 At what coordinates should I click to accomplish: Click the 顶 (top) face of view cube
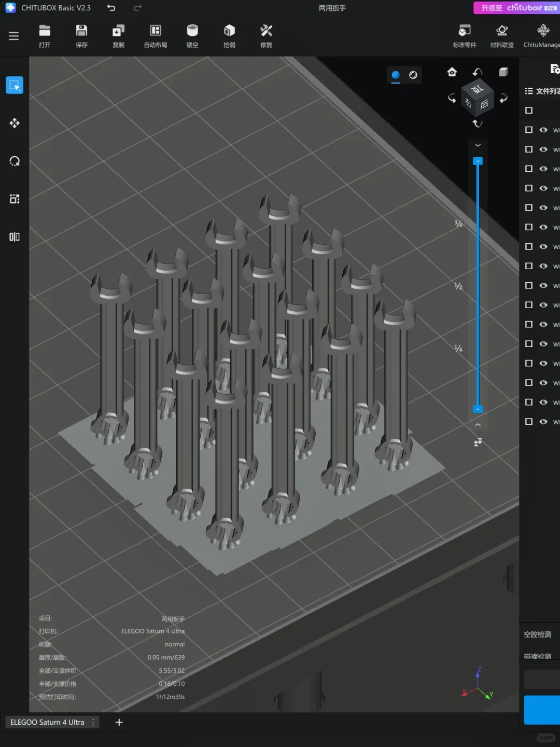click(x=478, y=89)
